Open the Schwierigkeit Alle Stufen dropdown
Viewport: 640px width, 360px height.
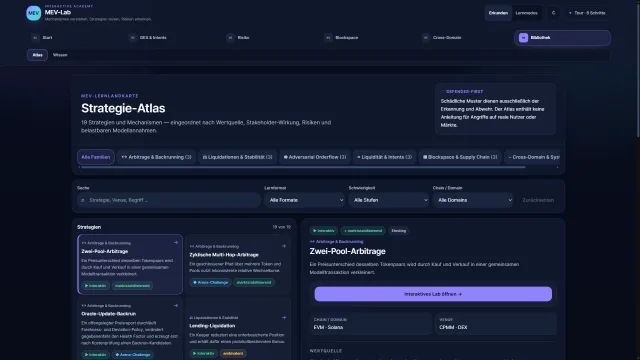pos(389,200)
